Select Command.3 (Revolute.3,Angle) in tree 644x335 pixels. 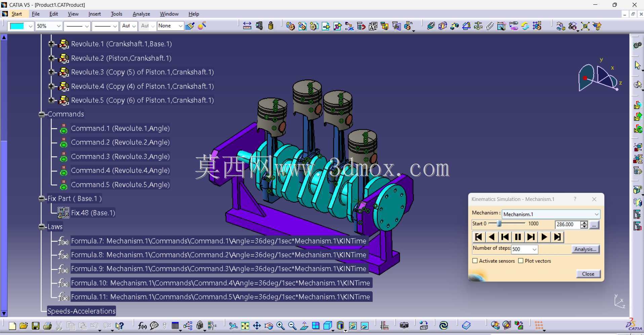120,157
